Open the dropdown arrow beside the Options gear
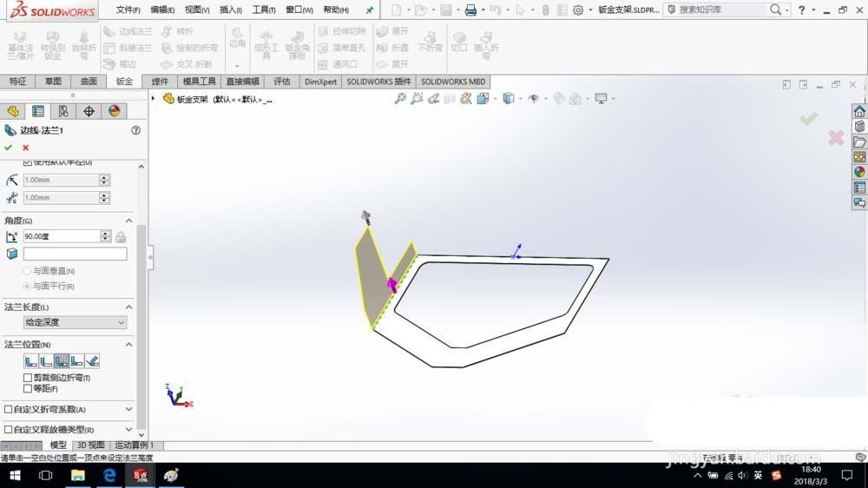 coord(590,10)
